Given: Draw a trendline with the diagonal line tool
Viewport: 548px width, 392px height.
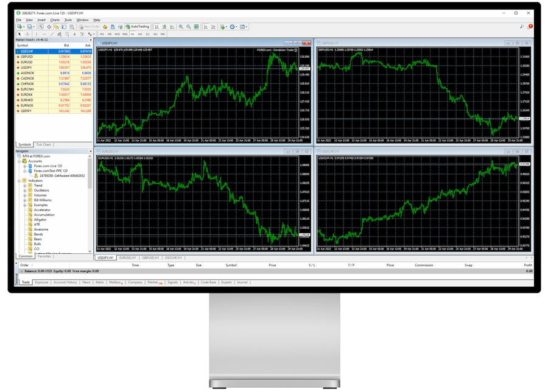Looking at the screenshot, I should pos(52,34).
